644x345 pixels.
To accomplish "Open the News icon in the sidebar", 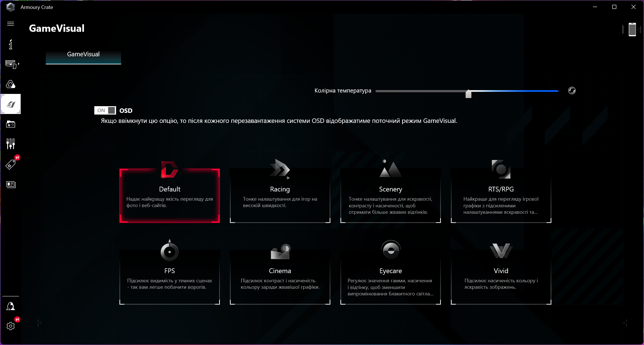I will point(11,184).
